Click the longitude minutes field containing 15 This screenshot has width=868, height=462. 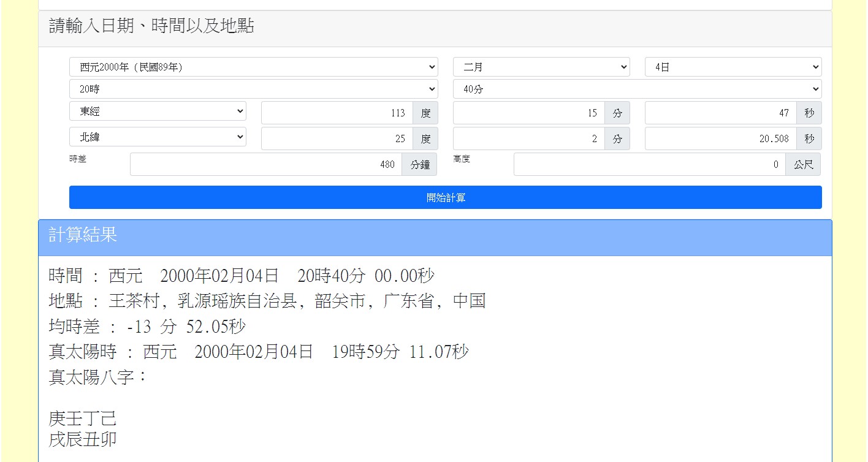point(529,113)
